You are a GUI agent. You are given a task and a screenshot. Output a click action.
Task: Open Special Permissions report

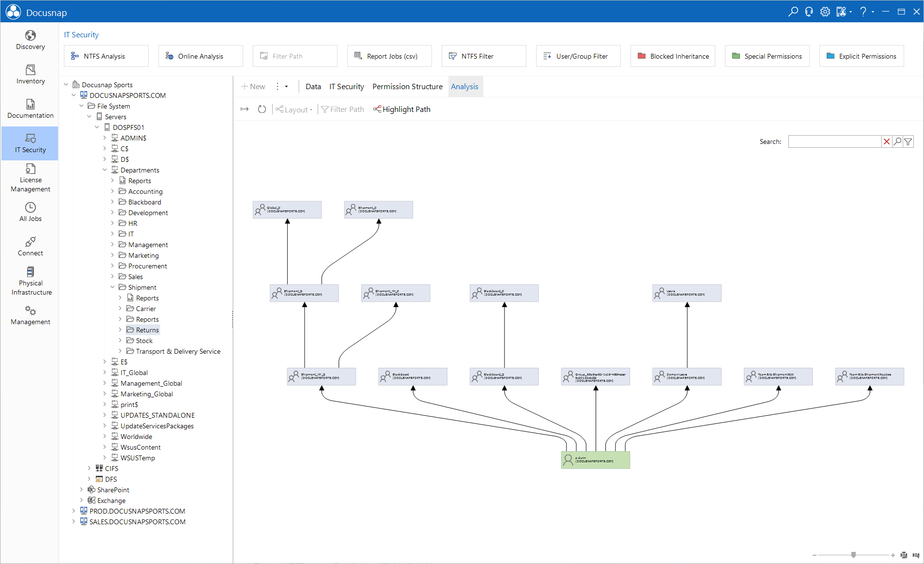tap(767, 56)
